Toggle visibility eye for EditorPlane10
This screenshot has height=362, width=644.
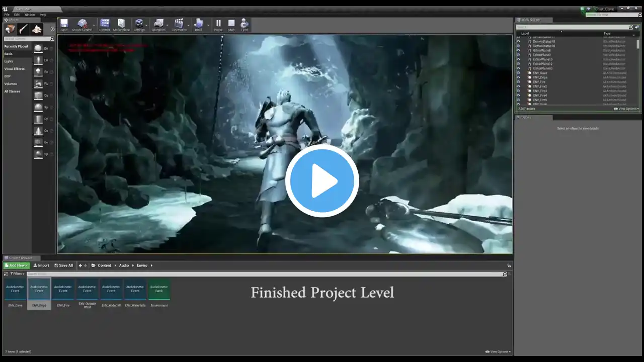[x=519, y=59]
